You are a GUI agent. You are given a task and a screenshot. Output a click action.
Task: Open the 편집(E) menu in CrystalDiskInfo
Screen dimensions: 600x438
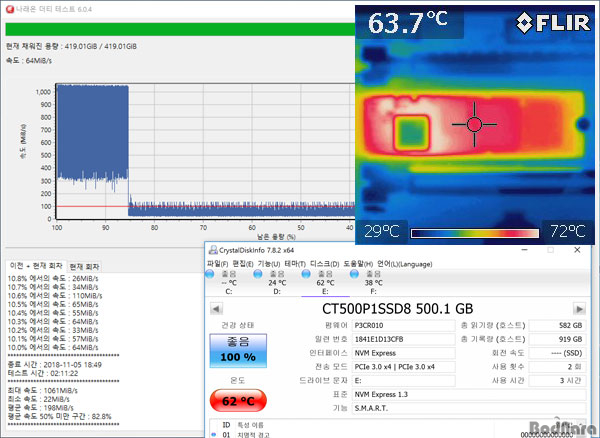[243, 264]
